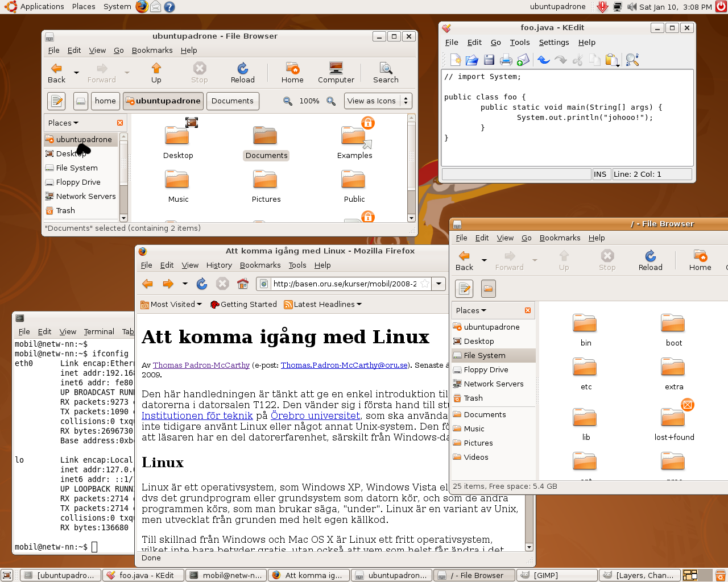728x582 pixels.
Task: Click the KEdit Save document icon
Action: click(x=489, y=60)
